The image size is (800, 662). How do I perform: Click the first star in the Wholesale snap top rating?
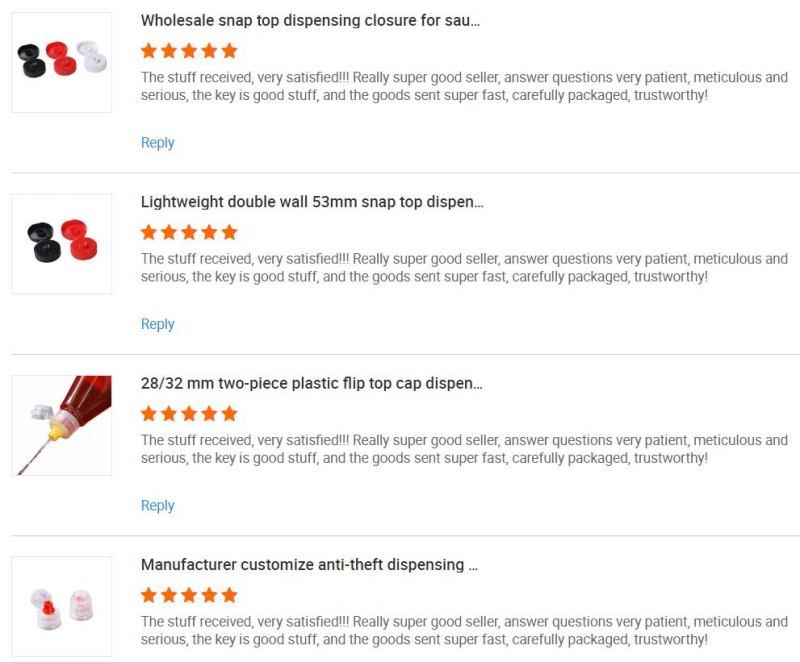click(149, 51)
